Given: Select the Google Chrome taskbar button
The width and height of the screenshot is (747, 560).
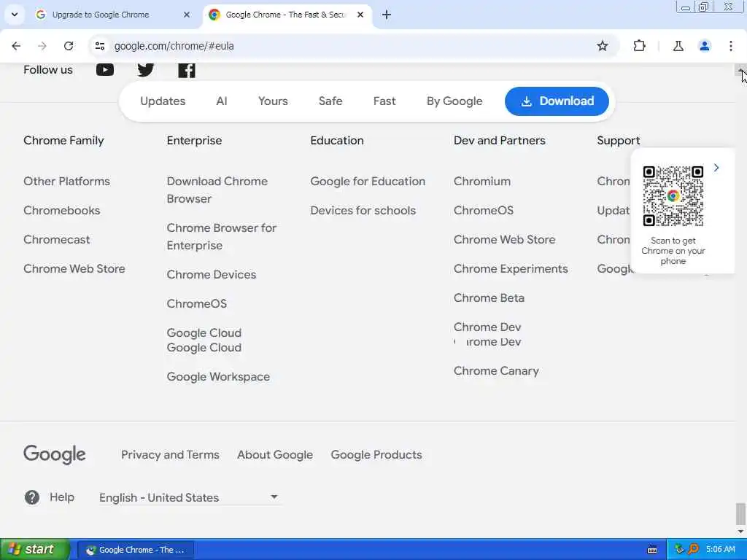Looking at the screenshot, I should point(135,550).
